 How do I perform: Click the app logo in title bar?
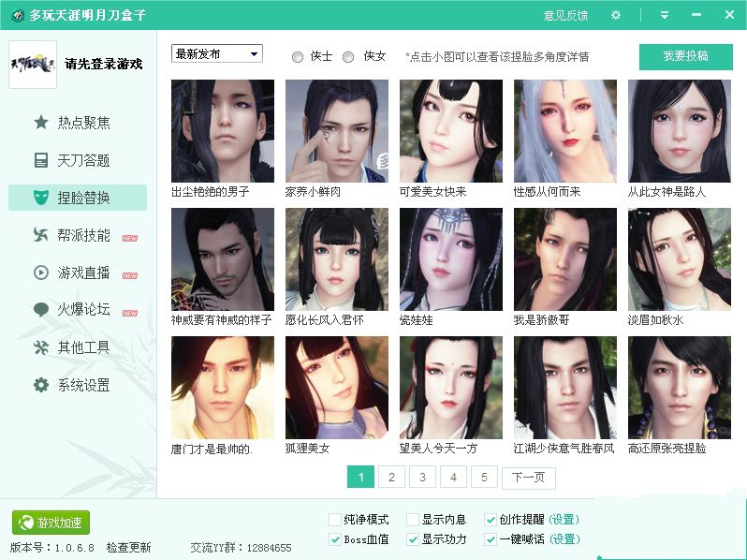pyautogui.click(x=18, y=15)
